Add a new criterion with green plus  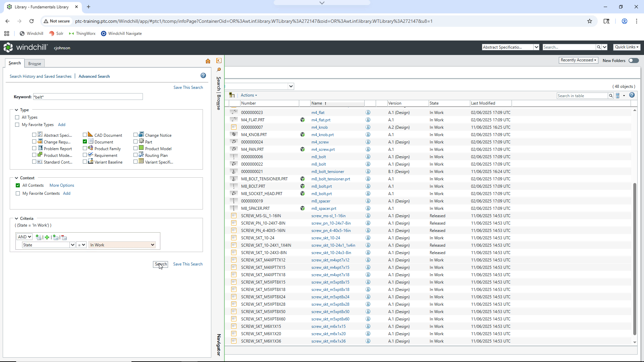click(x=47, y=237)
